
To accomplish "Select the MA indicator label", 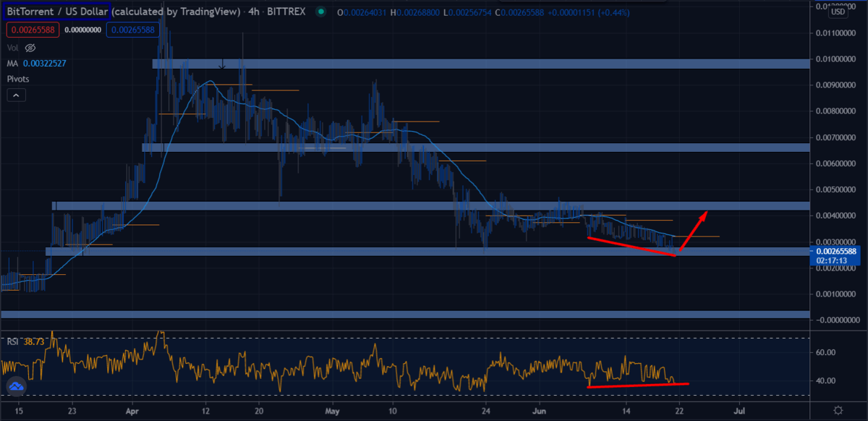I will click(12, 63).
